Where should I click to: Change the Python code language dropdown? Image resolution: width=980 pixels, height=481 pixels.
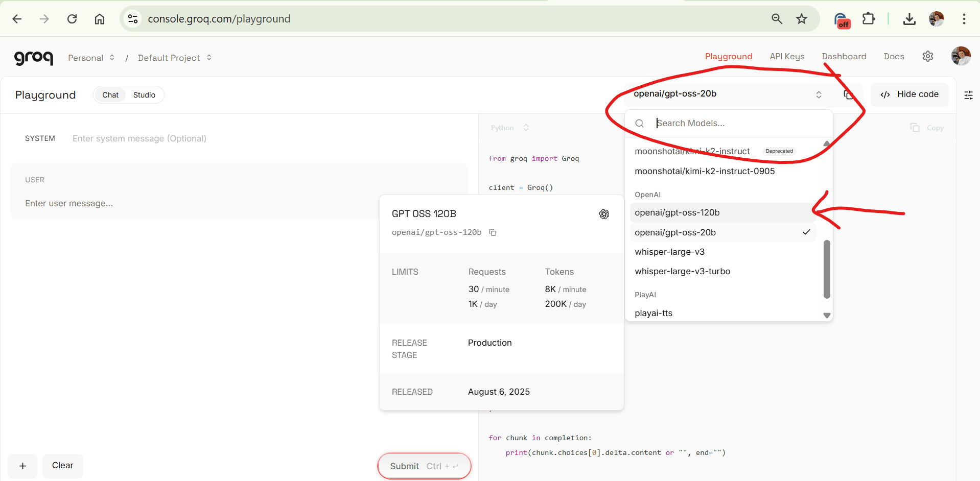click(509, 128)
